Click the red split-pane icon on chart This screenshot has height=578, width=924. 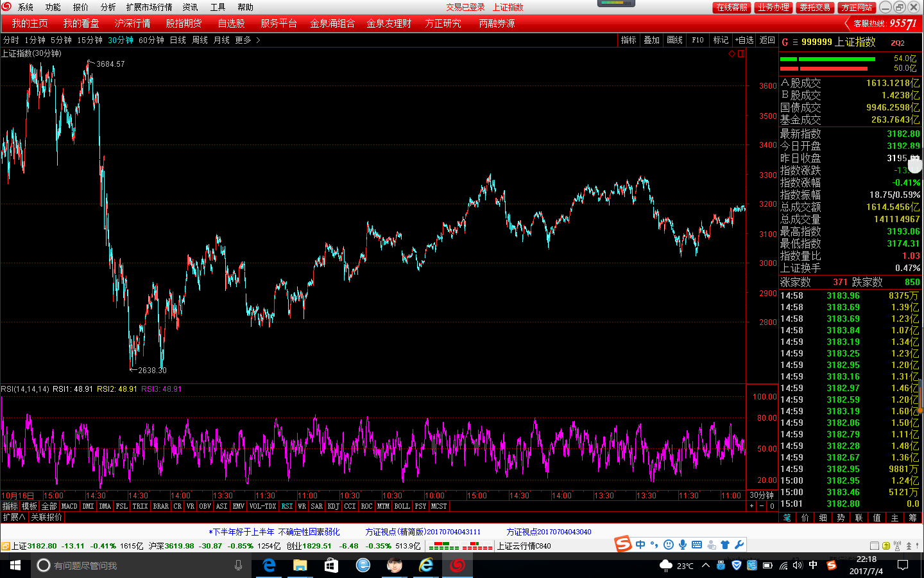[x=741, y=54]
